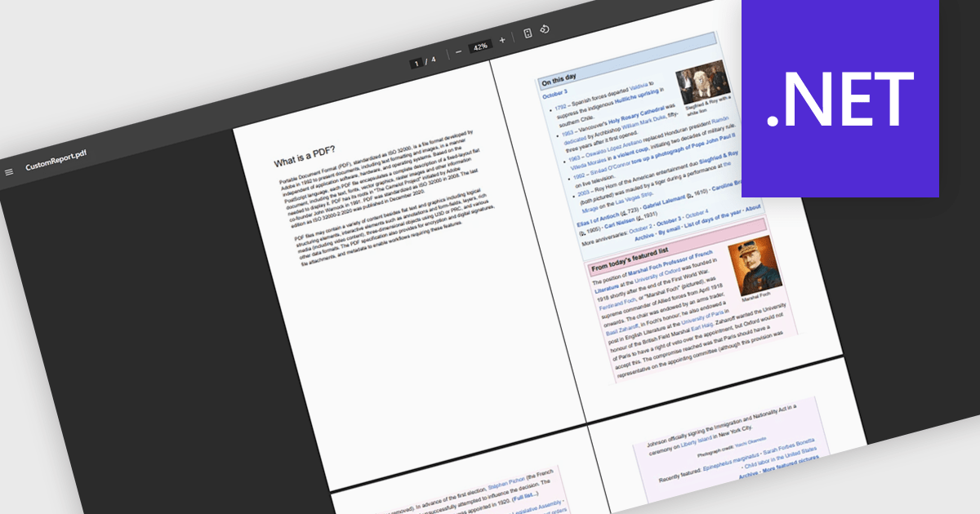Click the zoom out minus icon
This screenshot has width=980, height=514.
(x=458, y=50)
